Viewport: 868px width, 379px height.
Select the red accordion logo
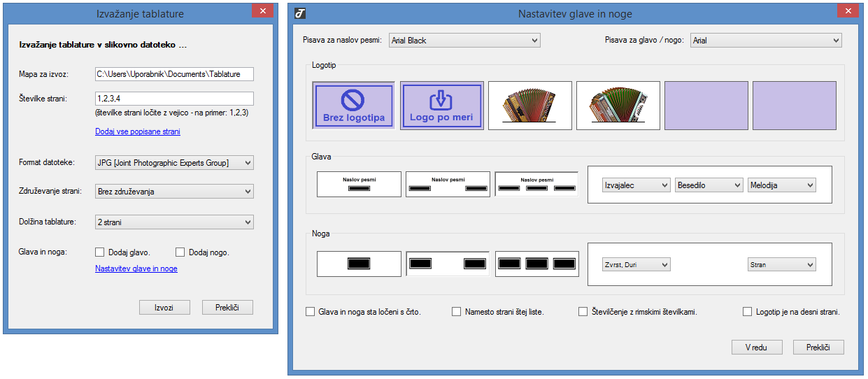529,106
